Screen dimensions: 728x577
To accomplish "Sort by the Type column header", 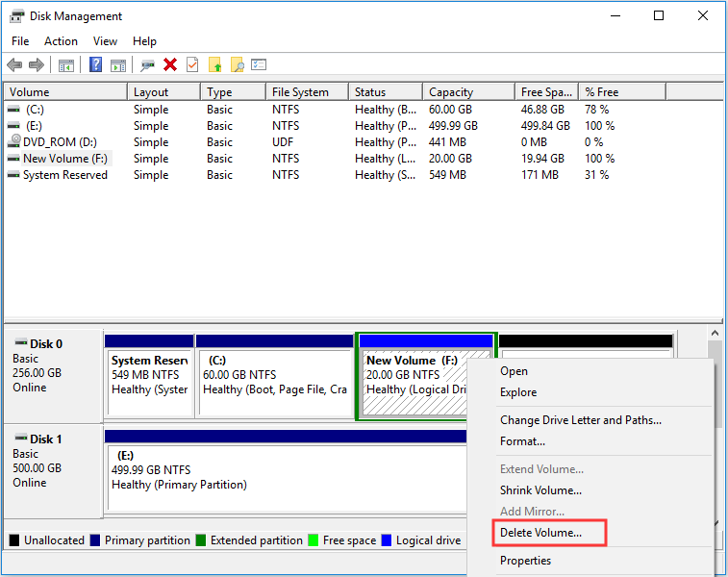I will point(233,92).
